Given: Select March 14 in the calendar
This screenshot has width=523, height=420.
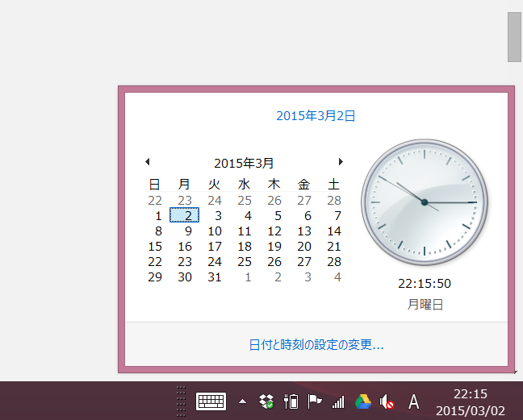Looking at the screenshot, I should click(334, 231).
